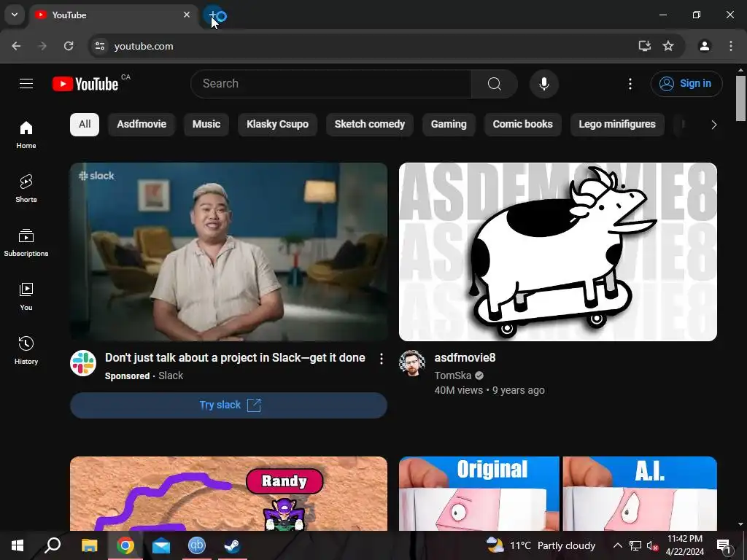Open the notification center icon
Viewport: 747px width, 560px height.
[x=724, y=545]
